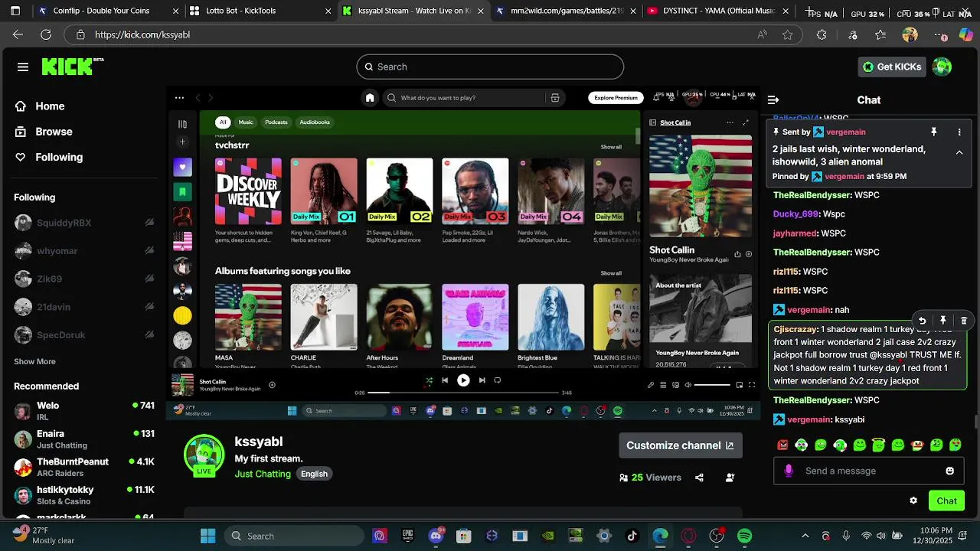Create playlist with Spotify plus icon
The height and width of the screenshot is (551, 980).
coord(182,142)
